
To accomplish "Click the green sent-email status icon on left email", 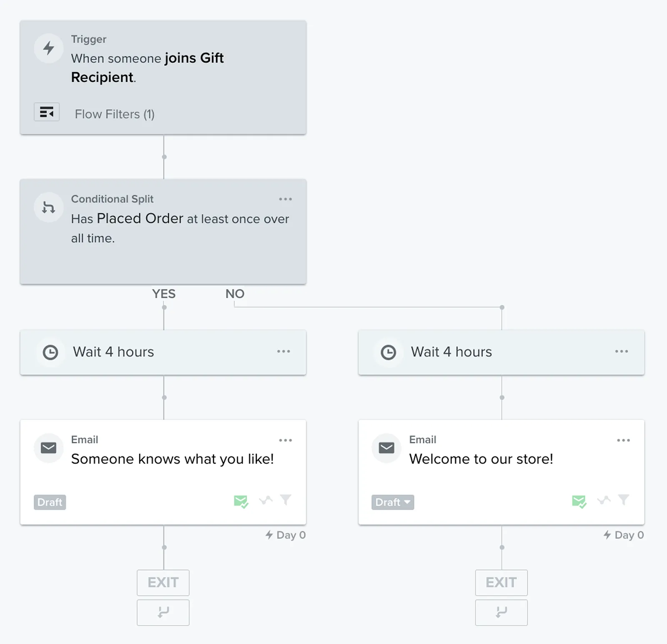I will (241, 501).
